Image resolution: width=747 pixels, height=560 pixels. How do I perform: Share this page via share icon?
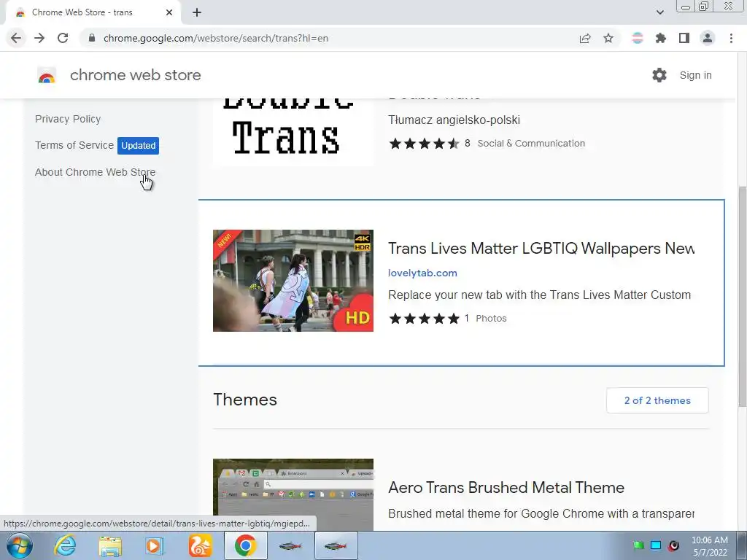click(585, 38)
